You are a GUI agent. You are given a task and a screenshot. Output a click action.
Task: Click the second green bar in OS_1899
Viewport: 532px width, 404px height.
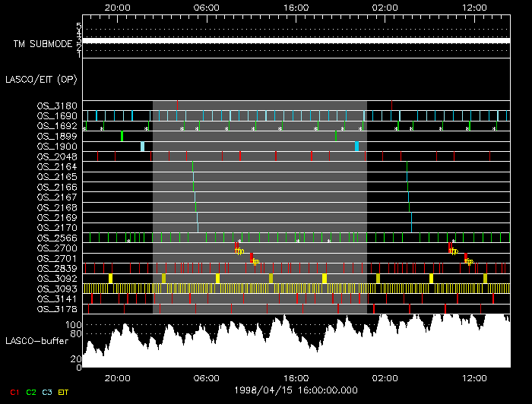click(x=336, y=136)
